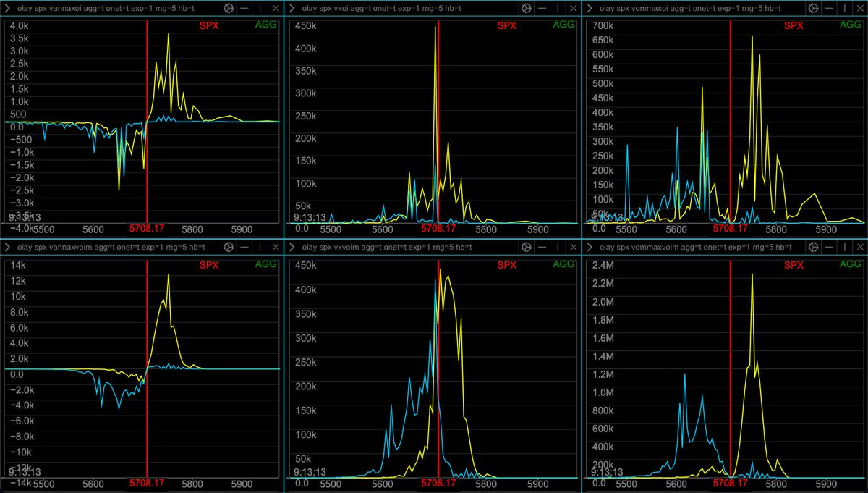The image size is (868, 493).
Task: Click the 5708.17 price label in vommaxoi chart
Action: click(731, 229)
